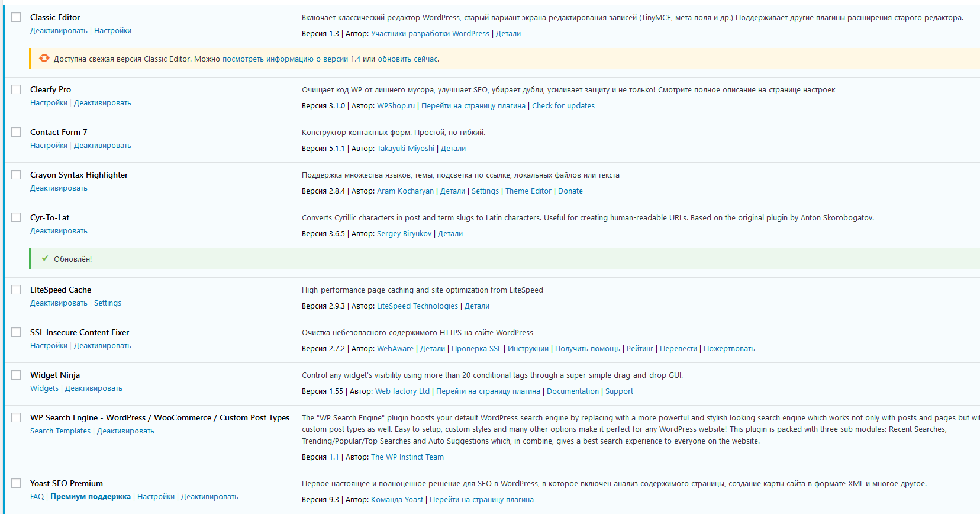Click обновить сейчас for Classic Editor
980x514 pixels.
click(x=408, y=59)
